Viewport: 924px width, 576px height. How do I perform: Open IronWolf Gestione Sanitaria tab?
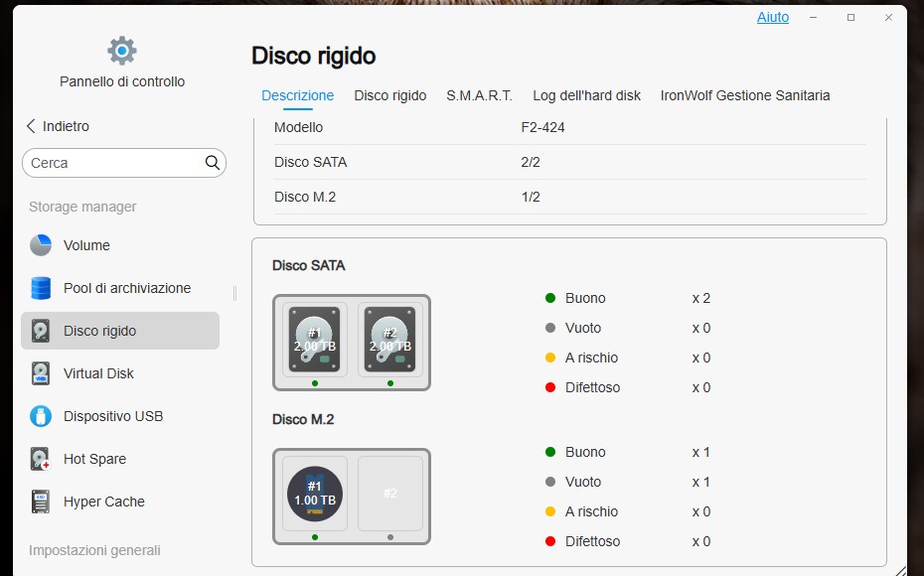tap(744, 95)
